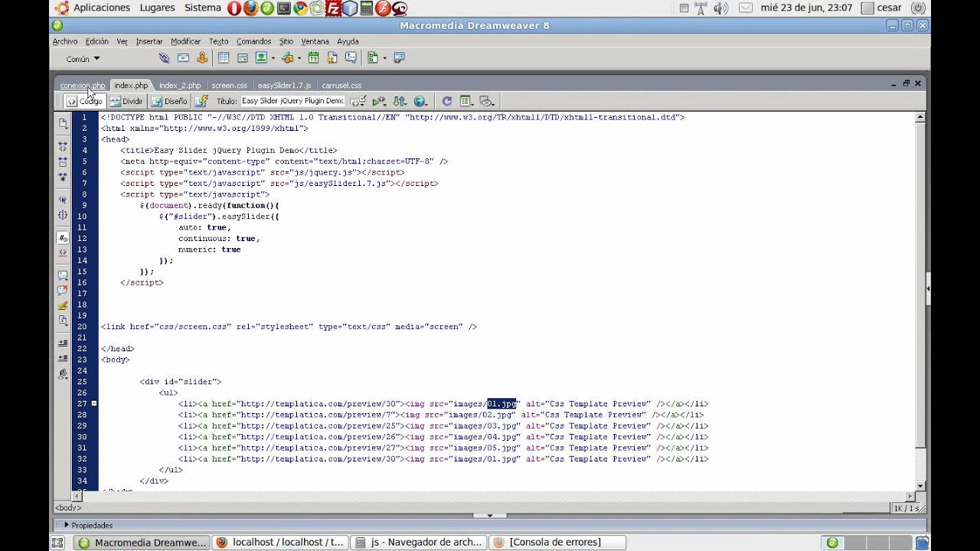Open the Archivo menu
980x551 pixels.
65,41
